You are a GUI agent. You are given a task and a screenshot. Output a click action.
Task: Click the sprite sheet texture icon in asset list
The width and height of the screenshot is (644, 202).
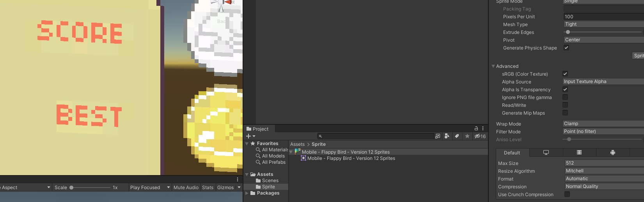(x=298, y=152)
